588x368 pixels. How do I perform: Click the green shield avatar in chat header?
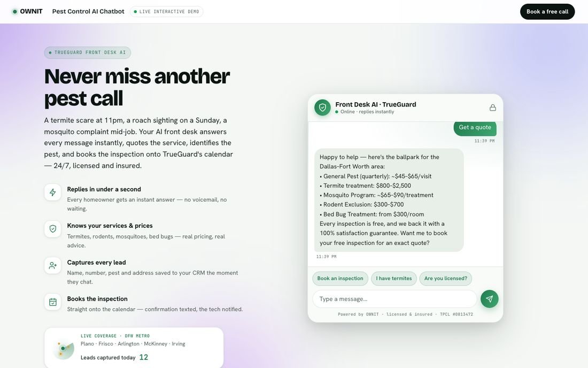click(x=322, y=108)
